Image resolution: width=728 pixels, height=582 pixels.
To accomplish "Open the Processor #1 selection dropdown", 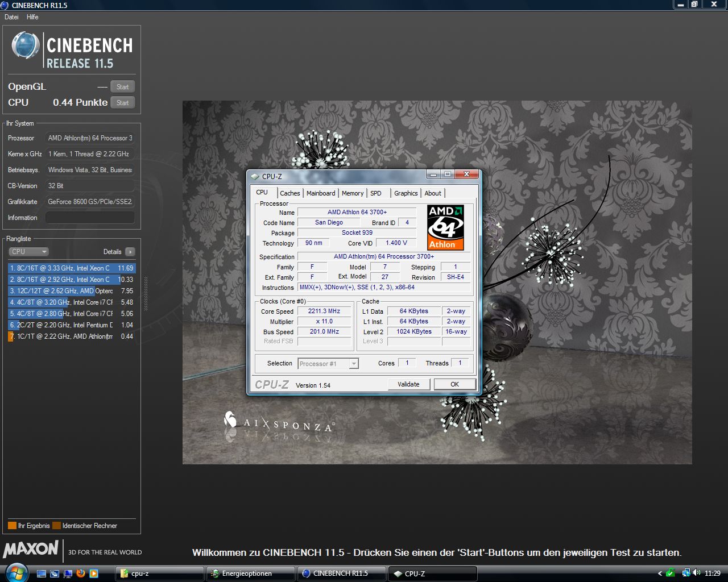I will 328,364.
